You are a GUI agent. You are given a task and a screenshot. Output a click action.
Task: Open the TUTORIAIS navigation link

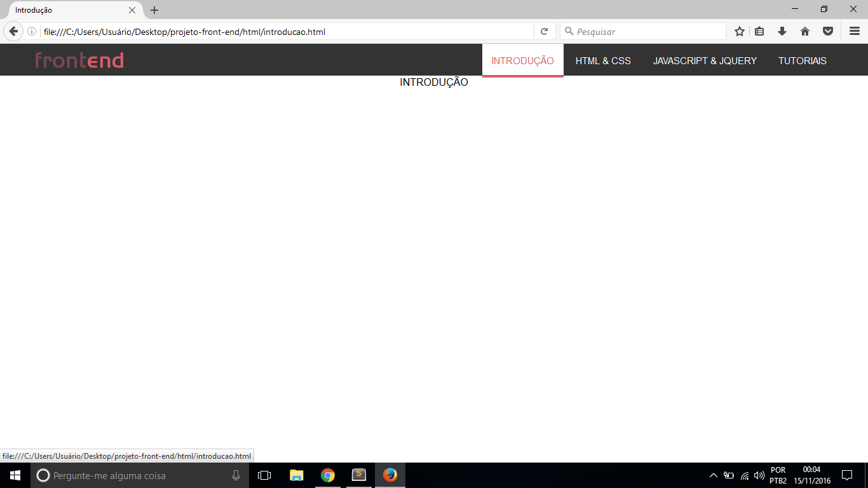[x=803, y=60]
